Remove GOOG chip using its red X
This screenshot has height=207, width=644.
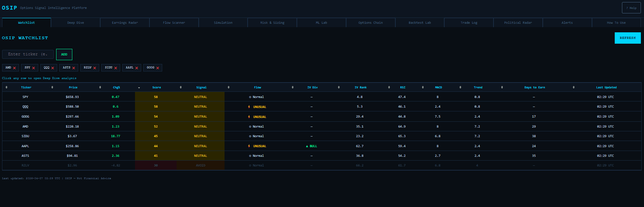[158, 68]
